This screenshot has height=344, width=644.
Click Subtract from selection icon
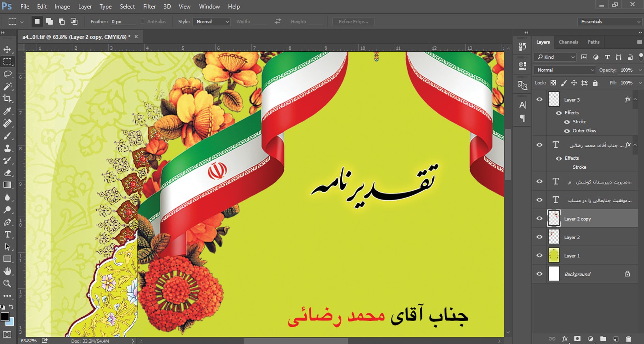click(62, 21)
